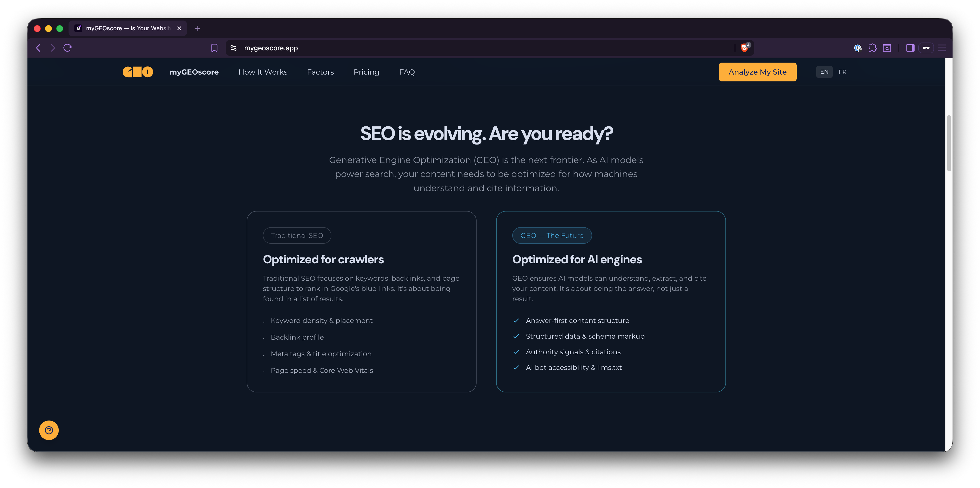Viewport: 980px width, 488px height.
Task: Switch to the myGEOscore browser tab
Action: (x=126, y=28)
